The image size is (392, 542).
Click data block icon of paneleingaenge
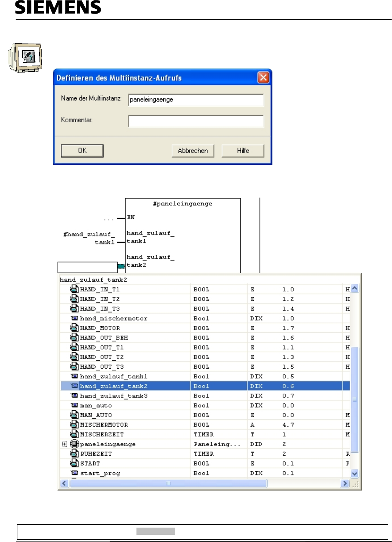(74, 444)
